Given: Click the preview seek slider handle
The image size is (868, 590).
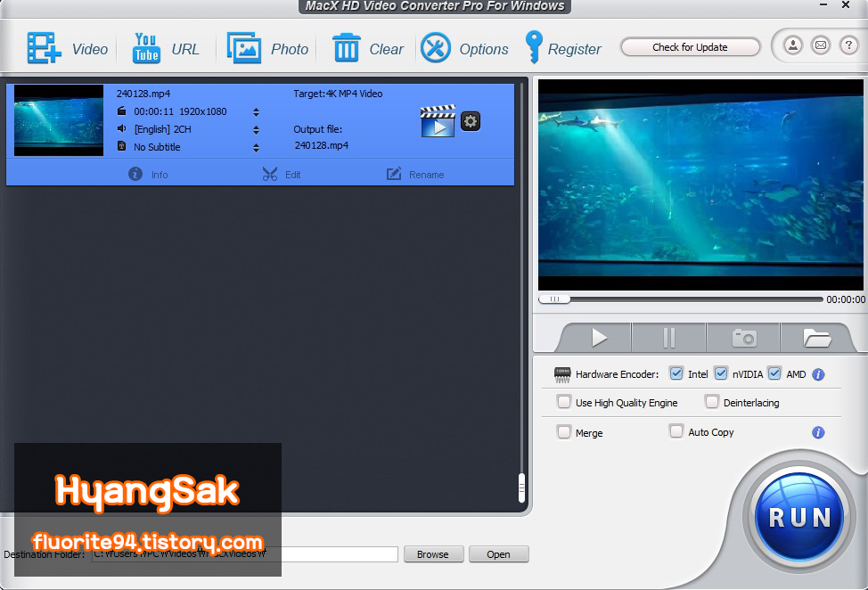Looking at the screenshot, I should (554, 299).
